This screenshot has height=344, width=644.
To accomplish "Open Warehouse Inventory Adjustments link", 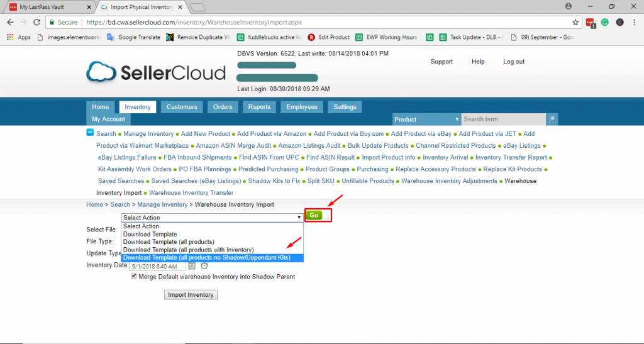I will (x=449, y=181).
